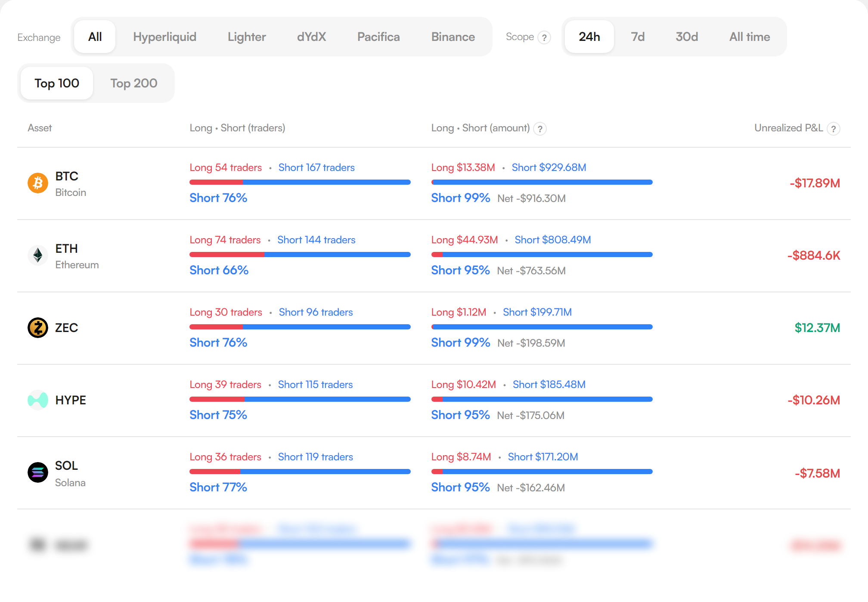This screenshot has height=602, width=868.
Task: Click BTC long-short traders ratio bar
Action: (x=300, y=182)
